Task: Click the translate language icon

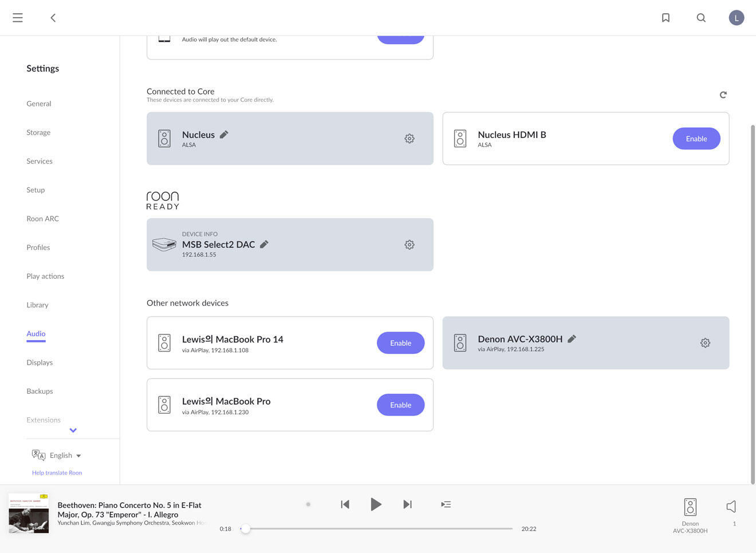Action: (38, 455)
